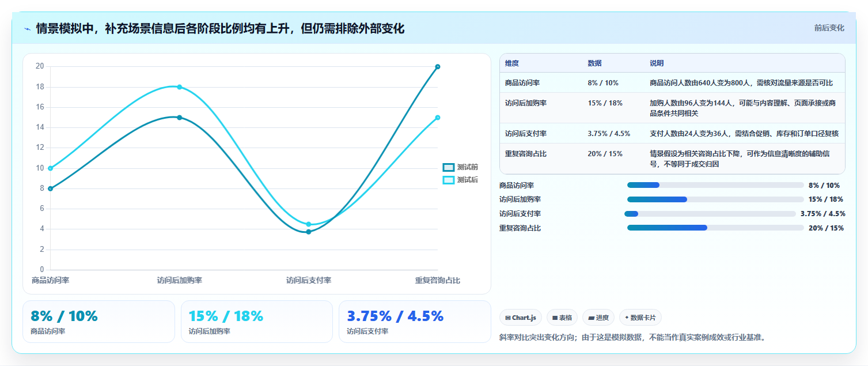Click the 数据 table column header
868x366 pixels.
594,63
